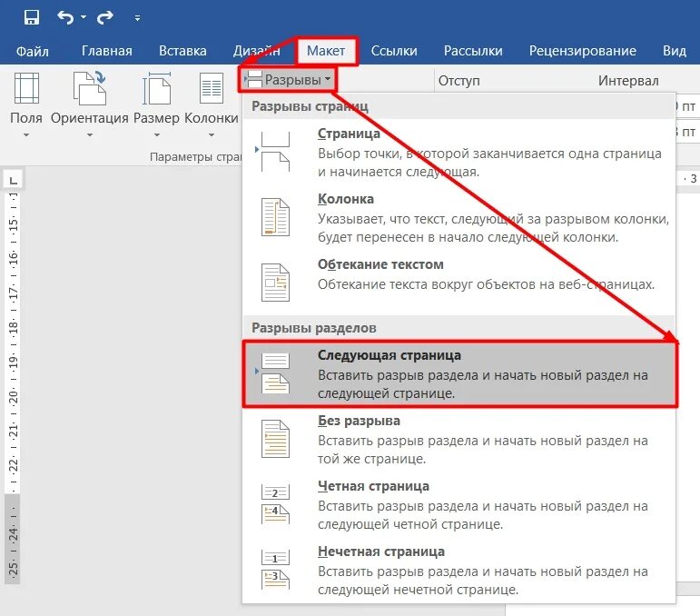Image resolution: width=700 pixels, height=616 pixels.
Task: Click the Колонки columns icon
Action: tap(212, 88)
